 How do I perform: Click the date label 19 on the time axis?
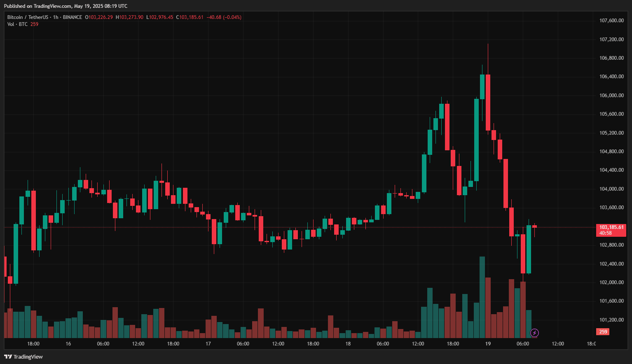[488, 344]
